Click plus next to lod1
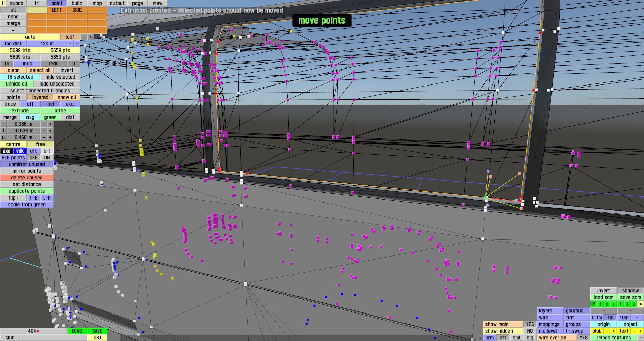The height and width of the screenshot is (341, 644). click(x=91, y=37)
